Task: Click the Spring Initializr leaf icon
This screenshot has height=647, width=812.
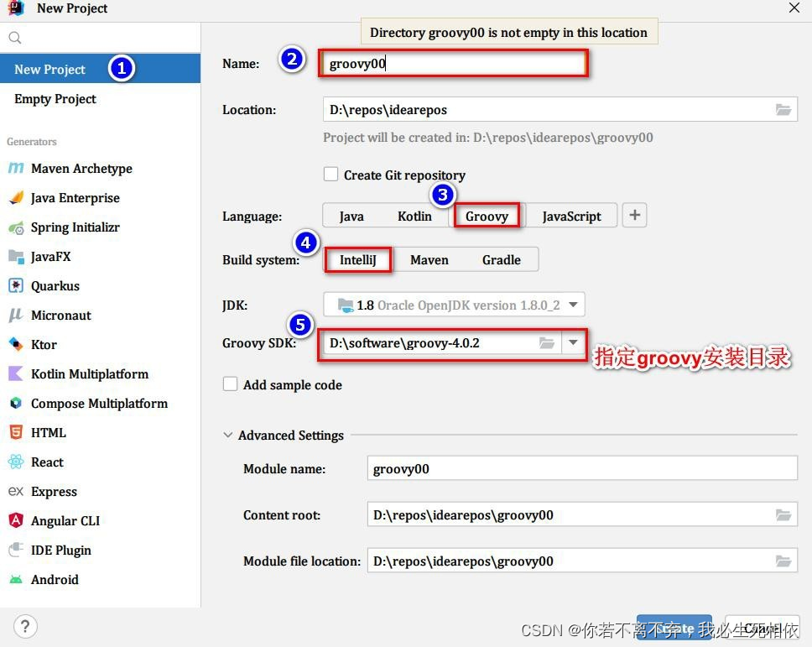Action: pyautogui.click(x=16, y=227)
